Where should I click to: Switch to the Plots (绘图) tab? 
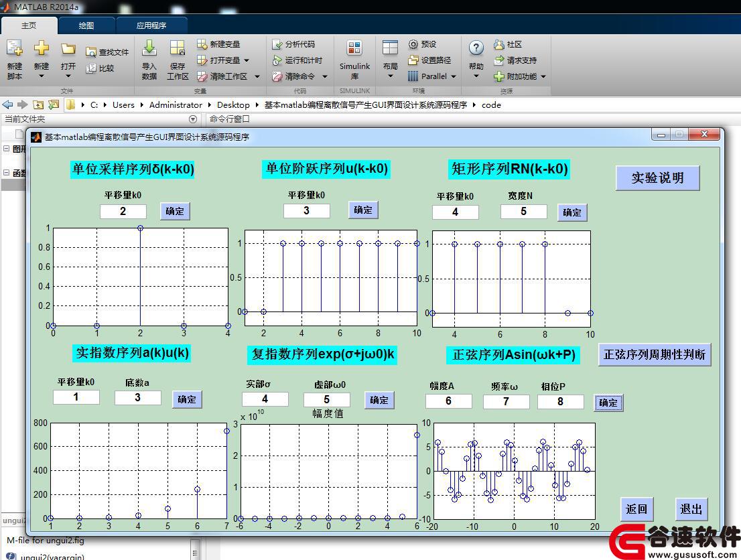(x=86, y=25)
